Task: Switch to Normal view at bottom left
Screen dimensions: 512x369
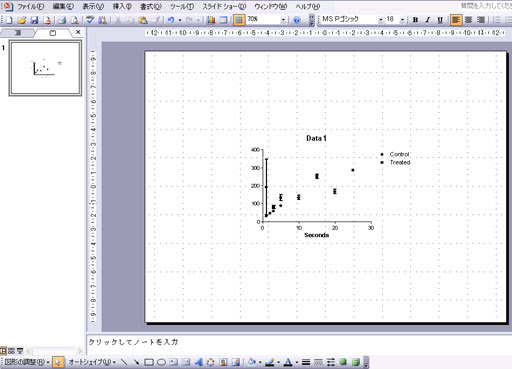Action: [x=3, y=351]
